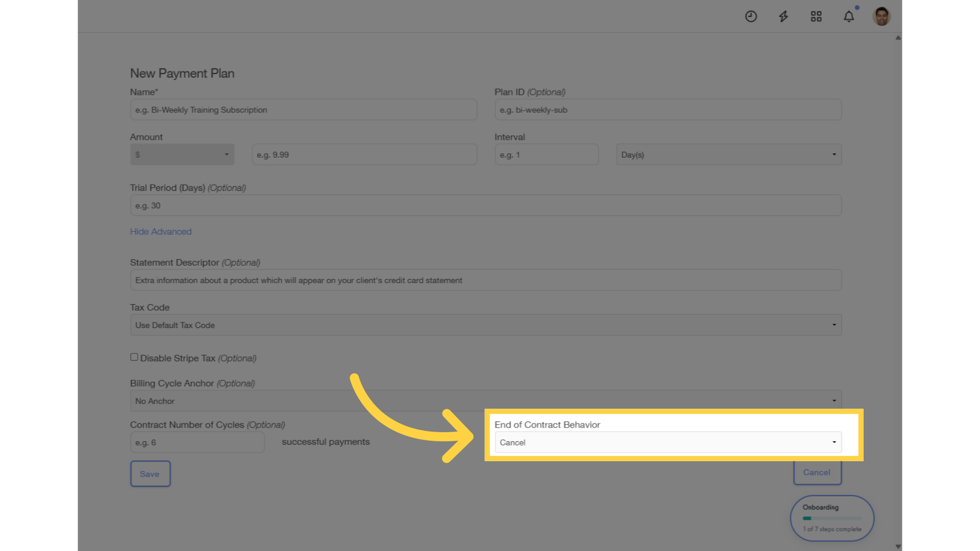The width and height of the screenshot is (980, 551).
Task: Click the Plan ID input field
Action: click(x=668, y=110)
